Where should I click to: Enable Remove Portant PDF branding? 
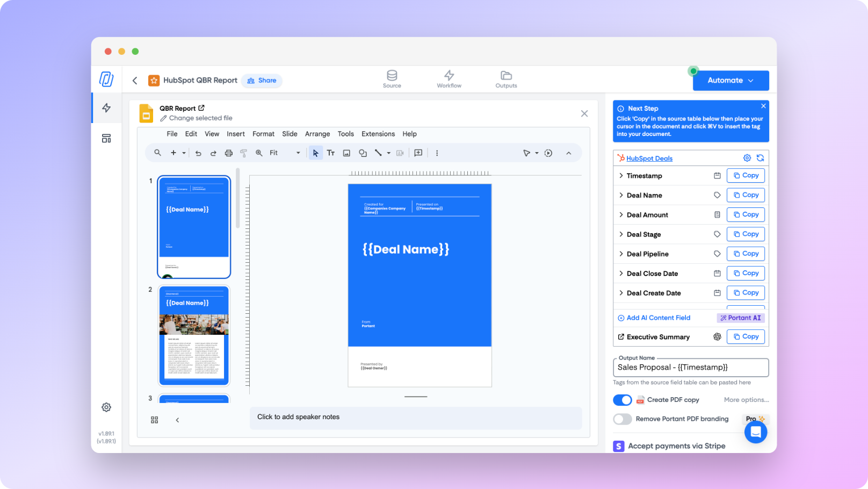tap(623, 419)
